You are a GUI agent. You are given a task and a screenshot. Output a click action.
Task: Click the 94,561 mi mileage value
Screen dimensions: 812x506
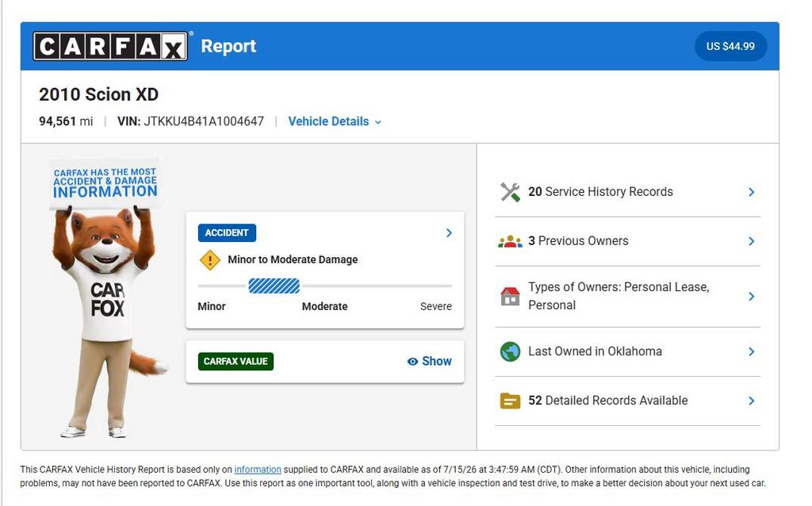tap(66, 121)
